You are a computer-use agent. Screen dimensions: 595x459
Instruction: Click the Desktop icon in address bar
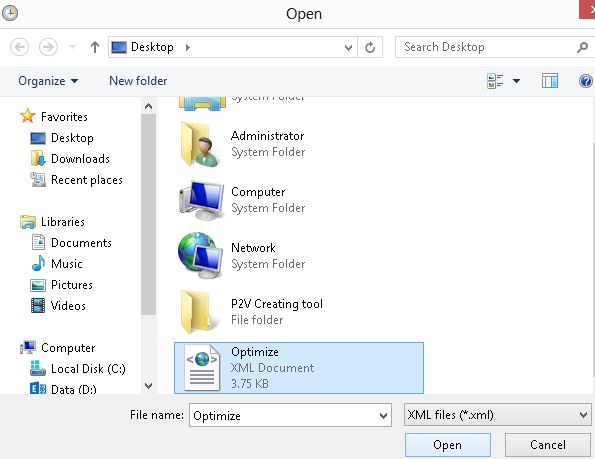point(119,47)
